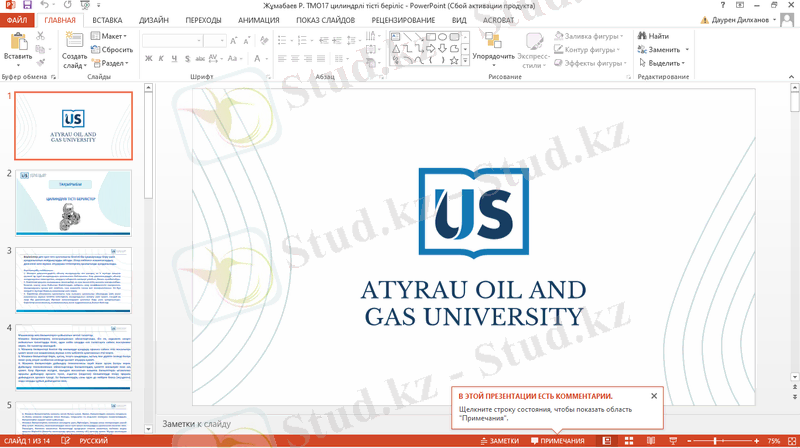Click the strikethrough abc icon
800x448 pixels.
coord(200,59)
